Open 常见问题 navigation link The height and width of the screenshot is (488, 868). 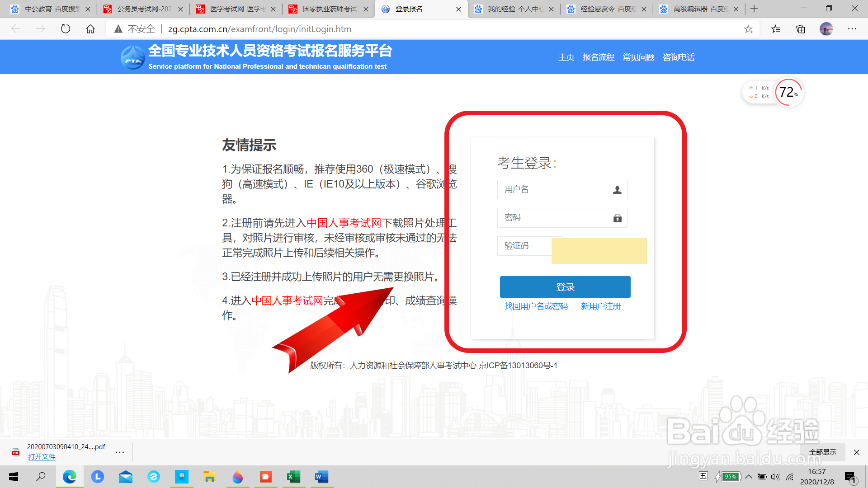[638, 57]
